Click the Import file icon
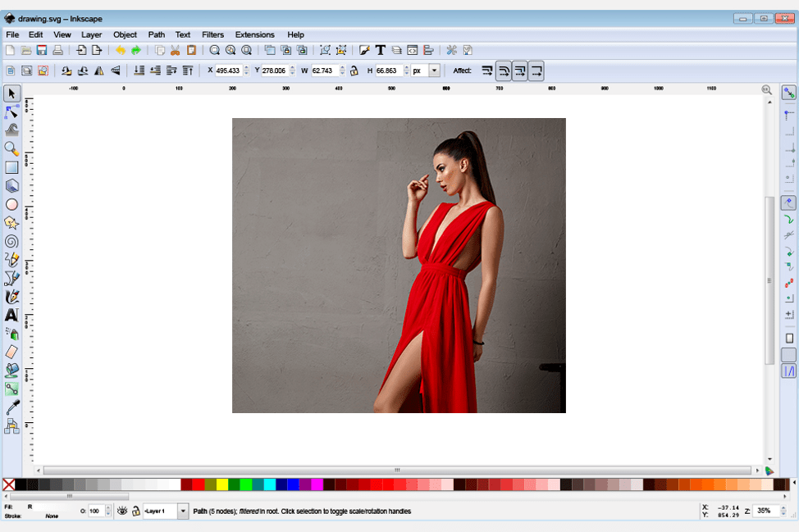This screenshot has width=799, height=532. (81, 50)
